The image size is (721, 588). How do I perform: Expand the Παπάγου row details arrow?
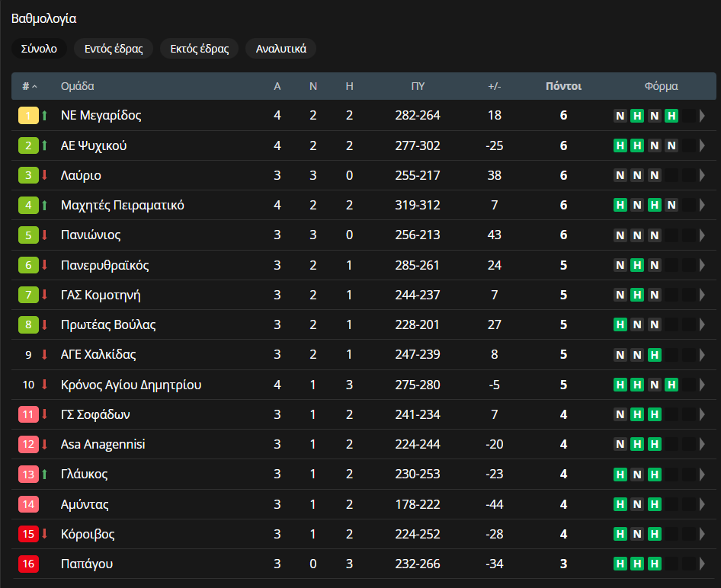click(702, 564)
